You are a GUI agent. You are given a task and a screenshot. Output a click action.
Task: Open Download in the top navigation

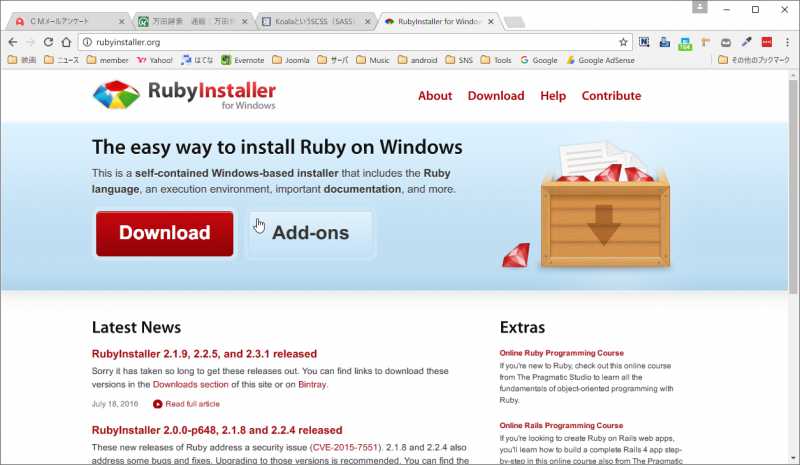[x=496, y=95]
